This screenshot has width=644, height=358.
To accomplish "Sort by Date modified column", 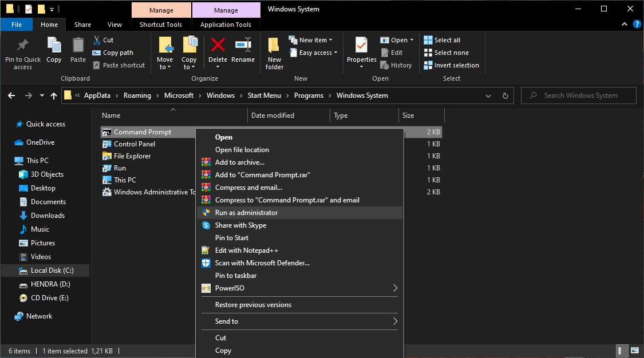I will point(272,116).
